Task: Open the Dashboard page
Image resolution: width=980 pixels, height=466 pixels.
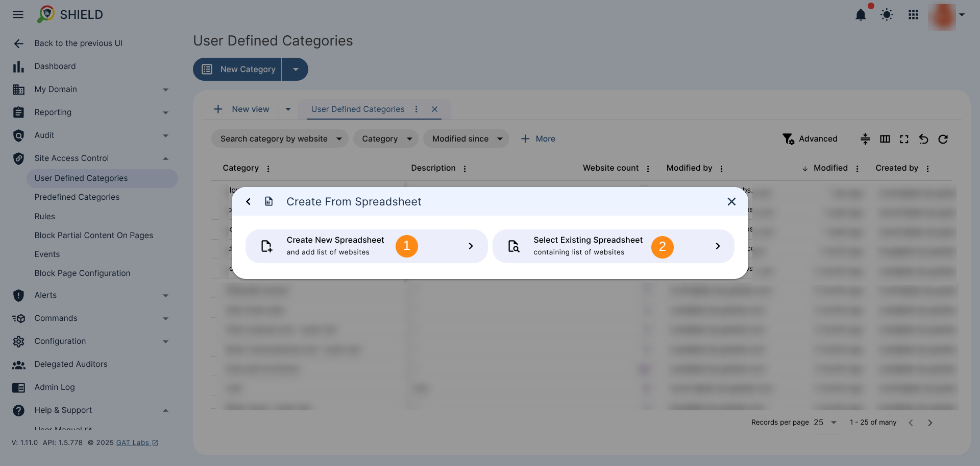Action: [x=55, y=66]
